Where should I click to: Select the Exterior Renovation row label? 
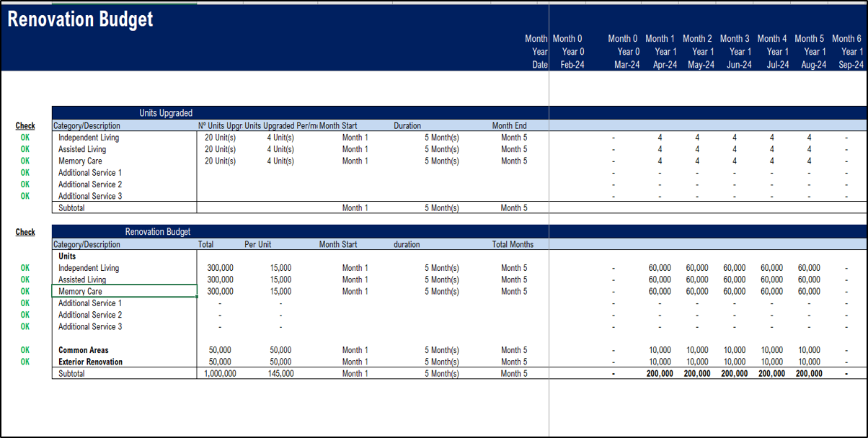coord(91,362)
